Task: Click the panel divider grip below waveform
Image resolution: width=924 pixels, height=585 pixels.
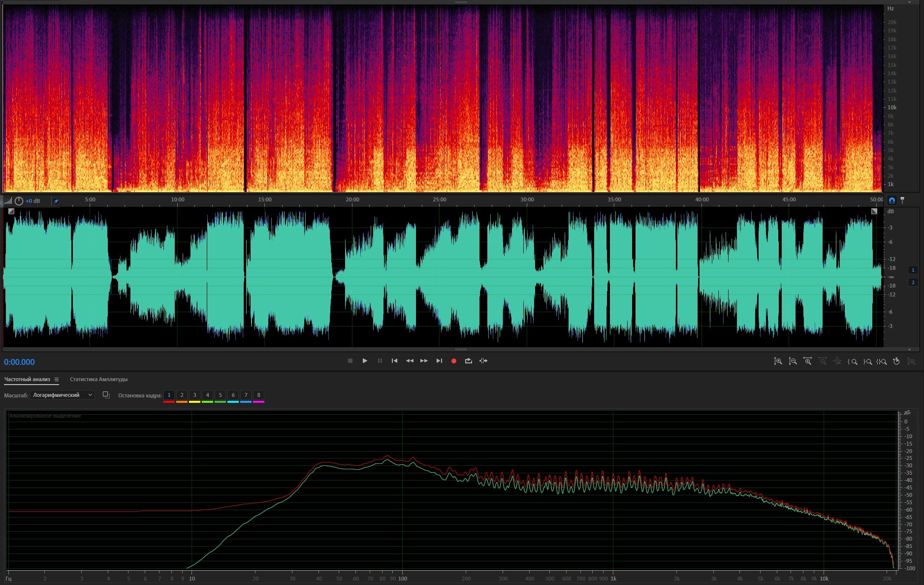Action: [x=461, y=350]
